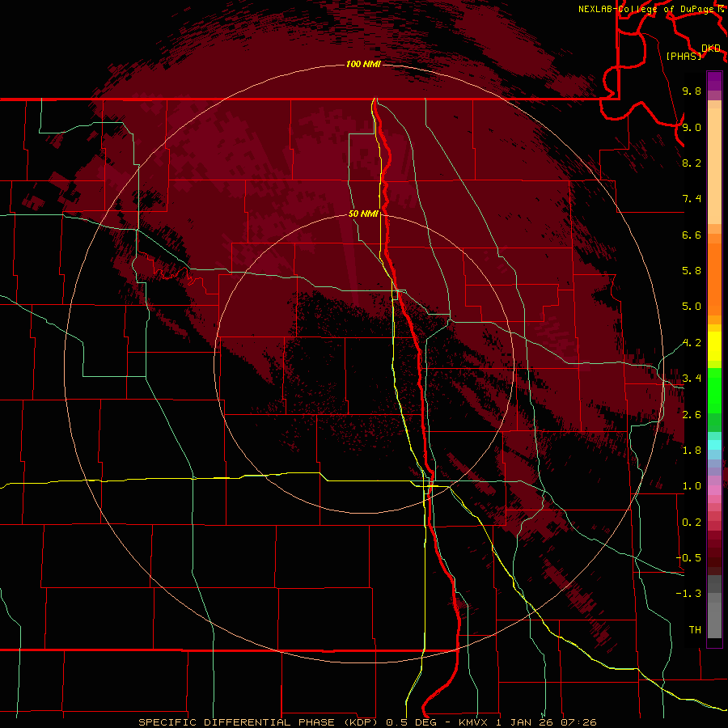Click the 4.2 legend value
The height and width of the screenshot is (728, 728).
[x=692, y=343]
